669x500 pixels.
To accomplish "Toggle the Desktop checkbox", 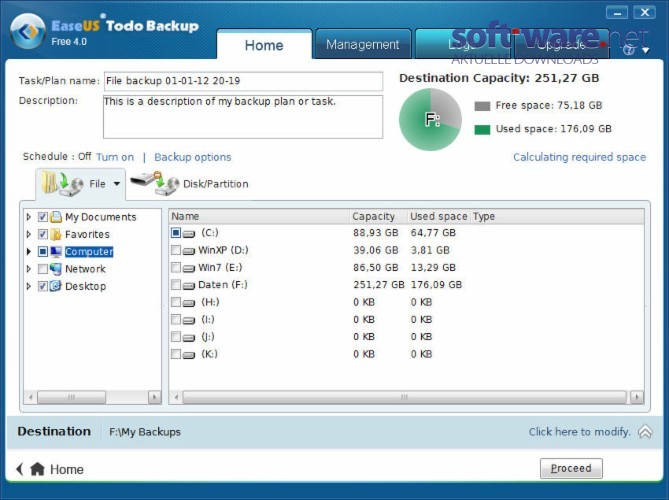I will [x=43, y=286].
